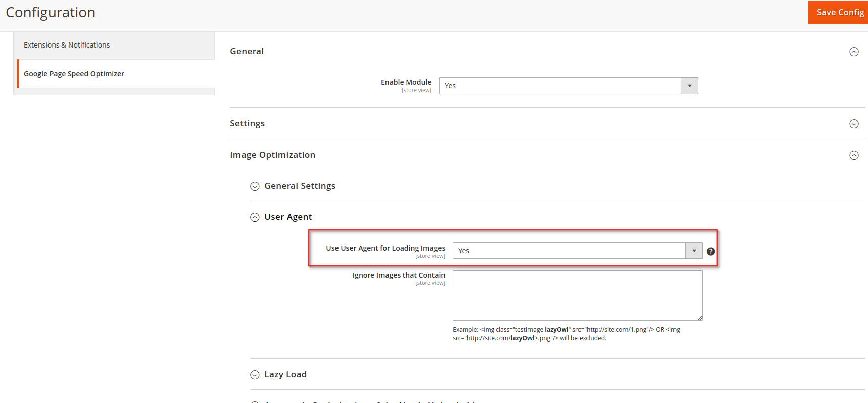868x403 pixels.
Task: Click the Settings section heading
Action: [x=247, y=123]
